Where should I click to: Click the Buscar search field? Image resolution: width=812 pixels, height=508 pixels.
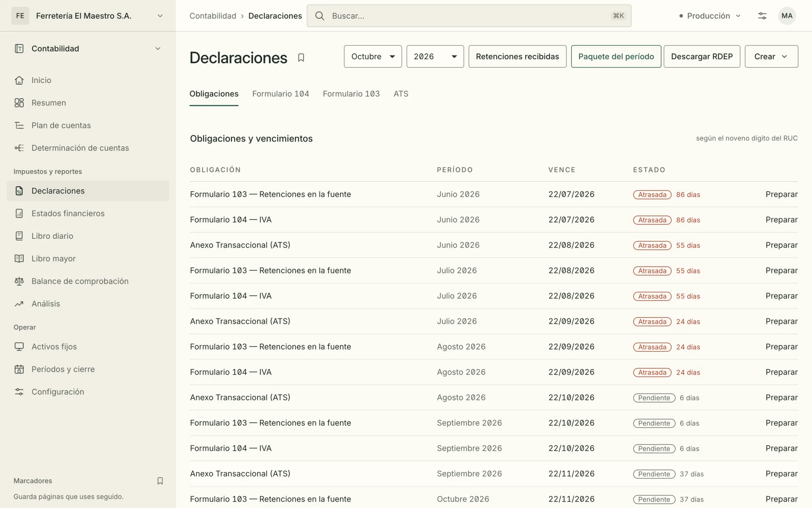(469, 16)
